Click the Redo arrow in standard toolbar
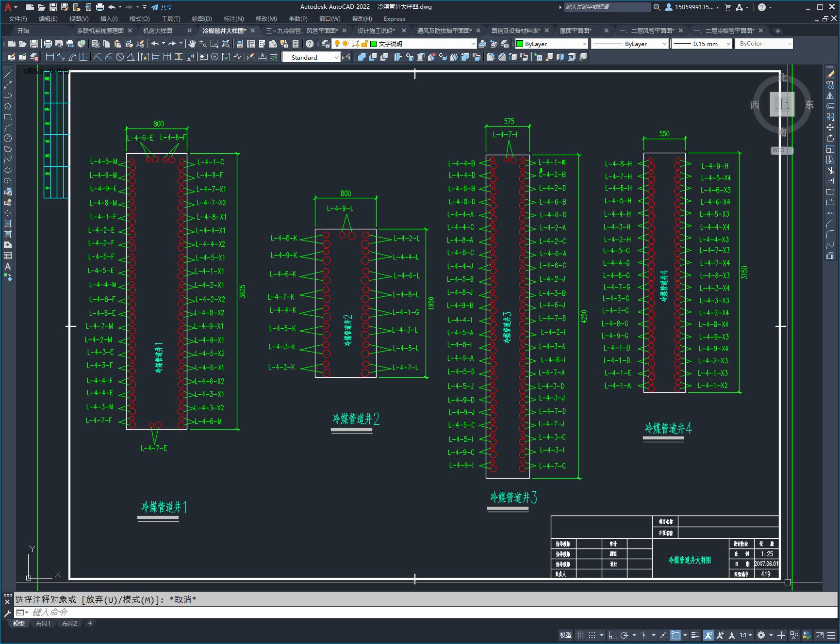This screenshot has height=644, width=840. (172, 44)
